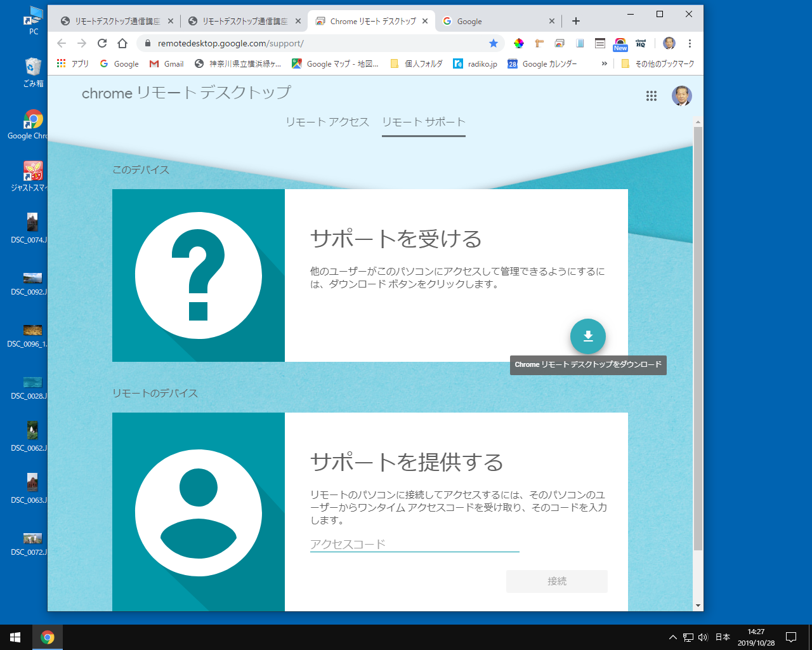Go to the browser home page
812x650 pixels.
pos(122,43)
